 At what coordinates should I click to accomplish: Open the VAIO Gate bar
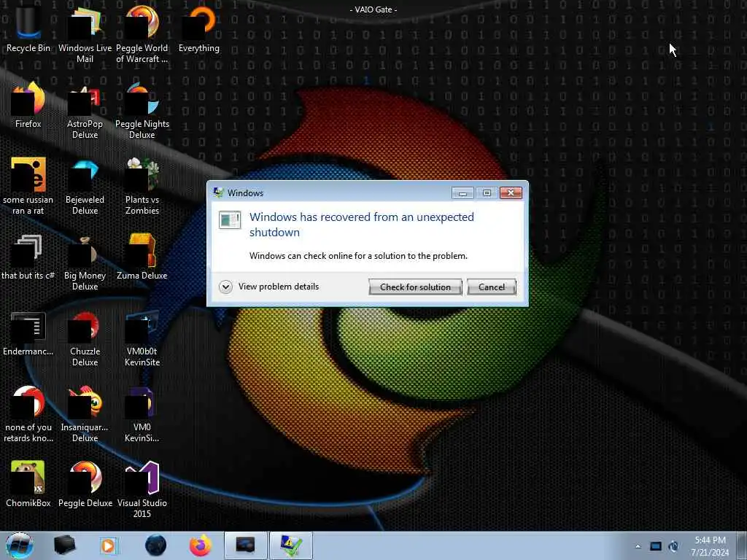pyautogui.click(x=373, y=9)
